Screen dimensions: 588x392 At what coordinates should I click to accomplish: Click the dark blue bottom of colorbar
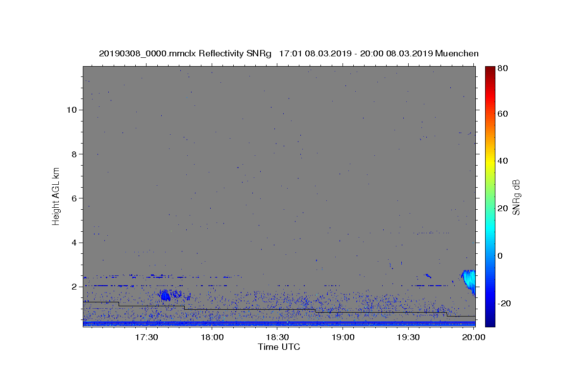click(490, 321)
